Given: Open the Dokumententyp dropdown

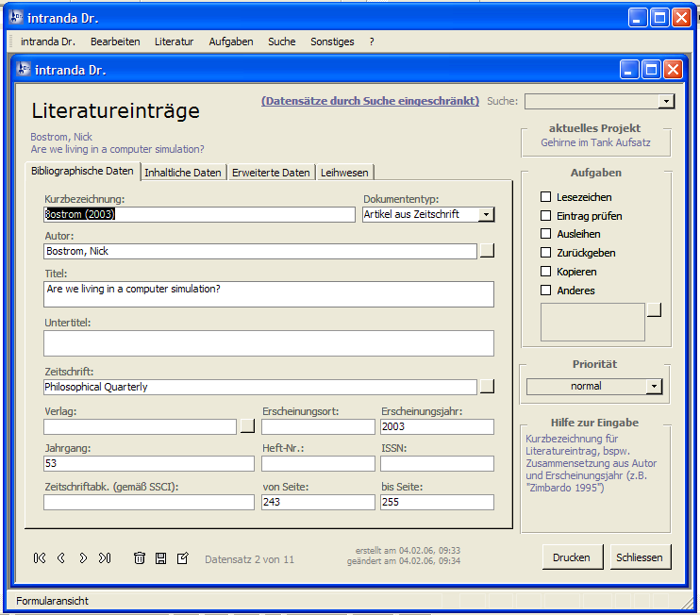Looking at the screenshot, I should coord(486,215).
